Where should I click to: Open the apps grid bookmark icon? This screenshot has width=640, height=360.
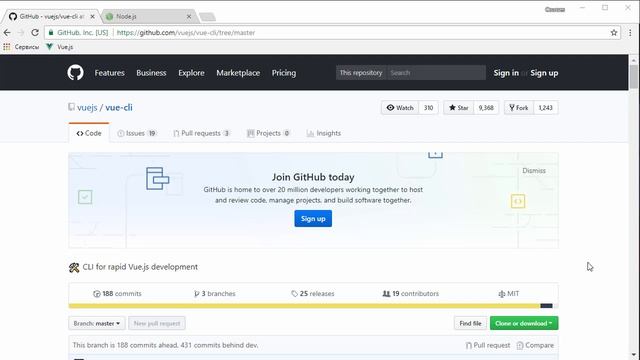tap(7, 47)
